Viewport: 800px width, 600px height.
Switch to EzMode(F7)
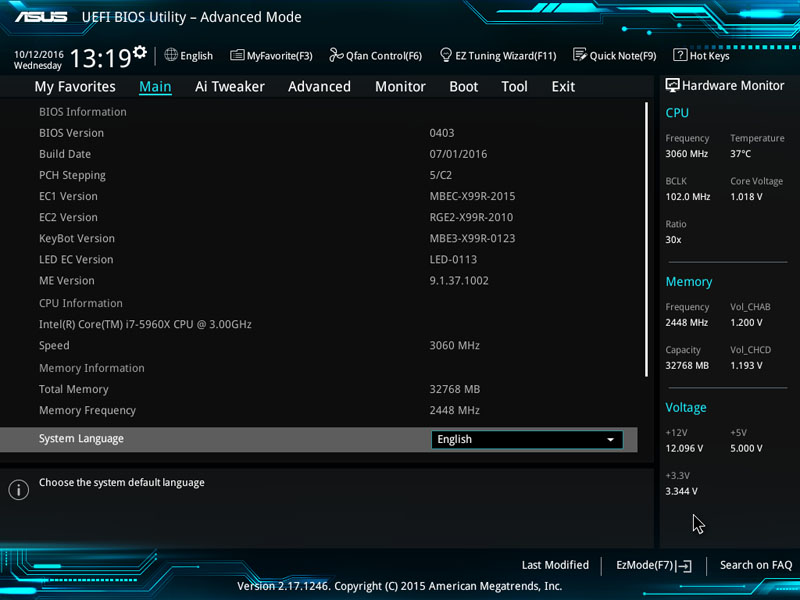(x=653, y=565)
